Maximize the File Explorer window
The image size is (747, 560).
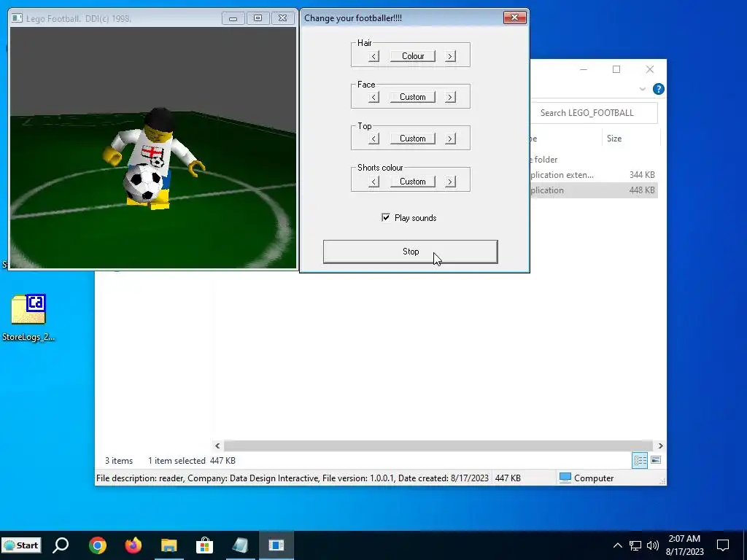616,69
